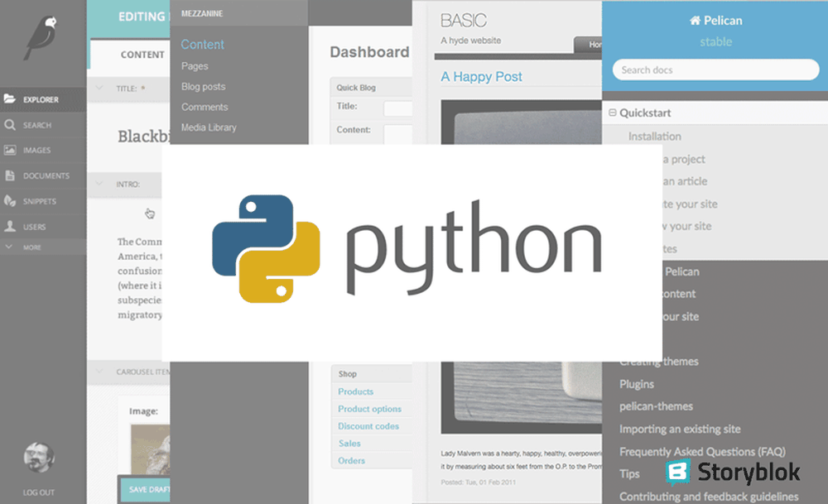The image size is (828, 504).
Task: Collapse the Quickstart section in Pelican docs
Action: coord(613,113)
